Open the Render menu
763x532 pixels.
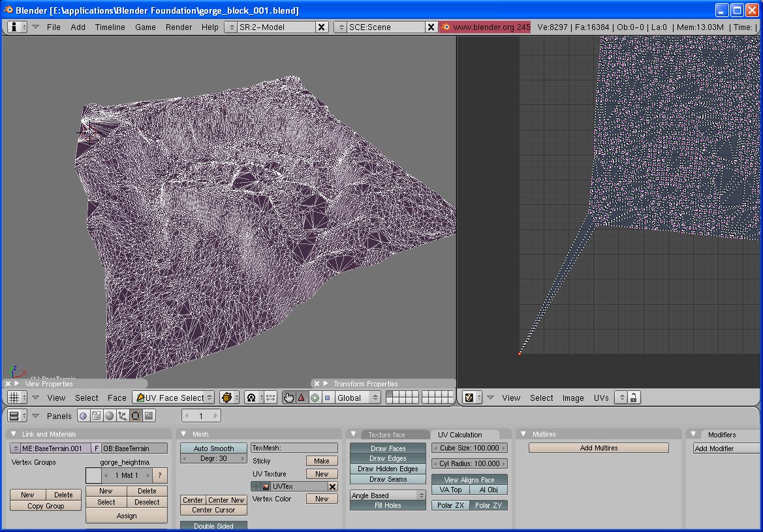(x=178, y=27)
